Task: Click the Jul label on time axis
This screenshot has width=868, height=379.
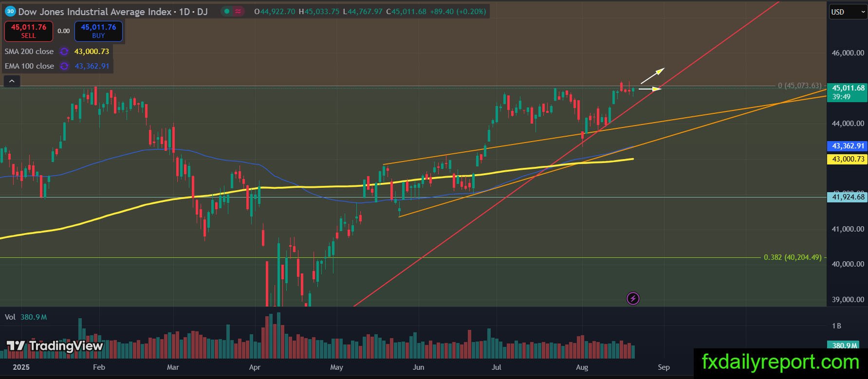Action: pos(496,367)
